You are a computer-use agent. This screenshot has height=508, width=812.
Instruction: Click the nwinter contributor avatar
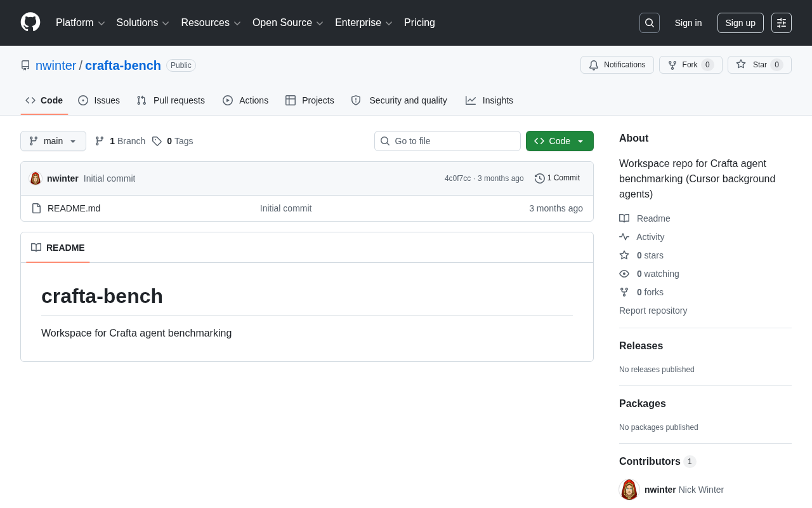[629, 490]
